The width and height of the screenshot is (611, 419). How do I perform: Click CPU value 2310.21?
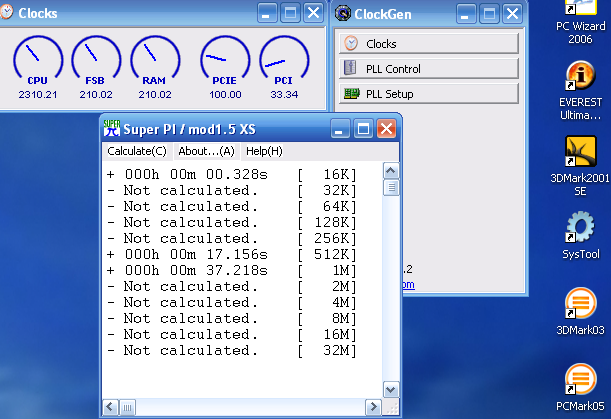pos(38,94)
